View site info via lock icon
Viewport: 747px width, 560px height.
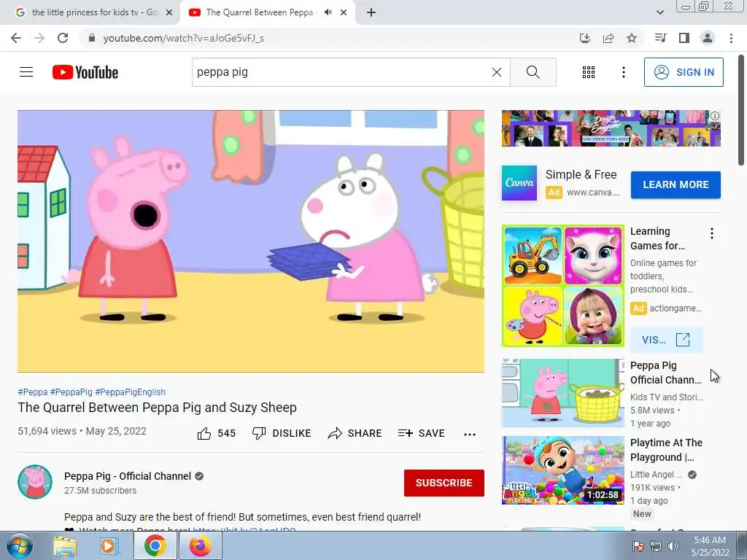[92, 38]
